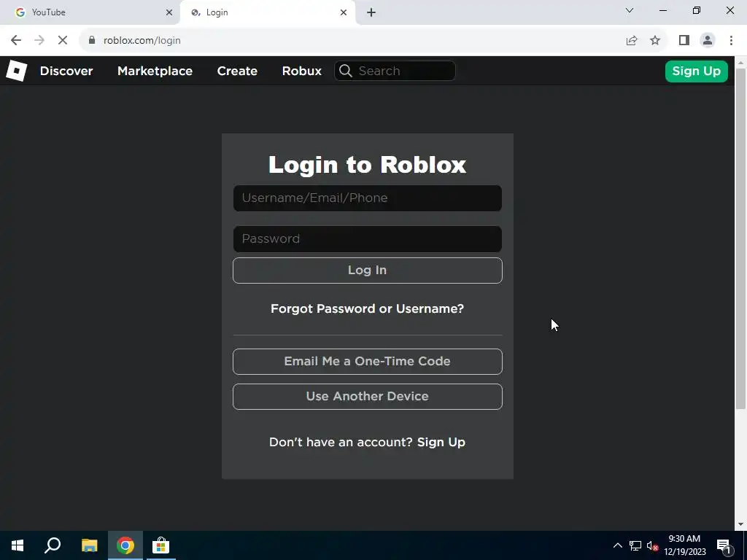
Task: Click the green Sign Up button
Action: (x=696, y=71)
